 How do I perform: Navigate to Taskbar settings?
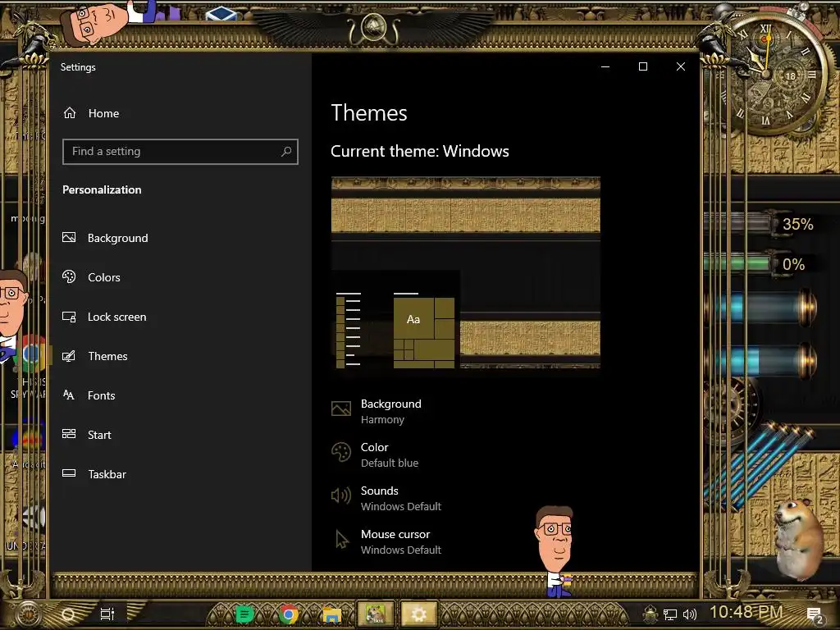pos(107,474)
